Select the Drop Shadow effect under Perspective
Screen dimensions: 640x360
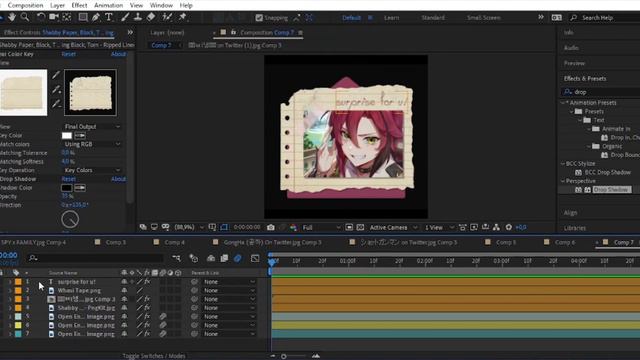coord(612,190)
